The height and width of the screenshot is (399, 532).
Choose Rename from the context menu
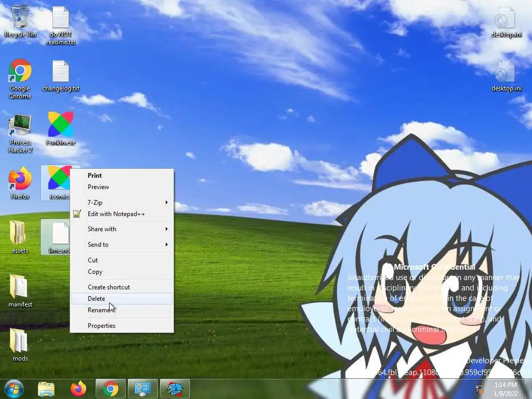point(122,310)
